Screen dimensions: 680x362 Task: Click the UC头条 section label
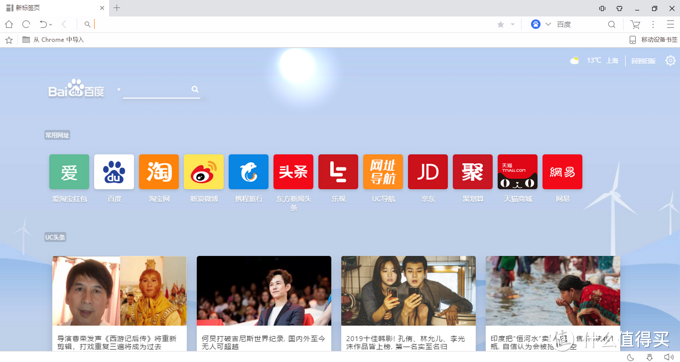coord(55,237)
